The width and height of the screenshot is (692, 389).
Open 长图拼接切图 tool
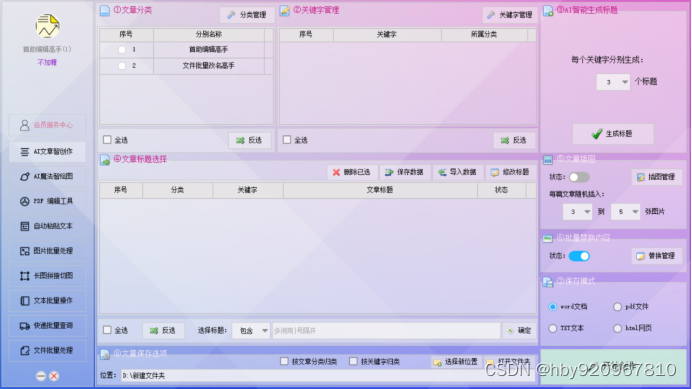click(x=47, y=276)
